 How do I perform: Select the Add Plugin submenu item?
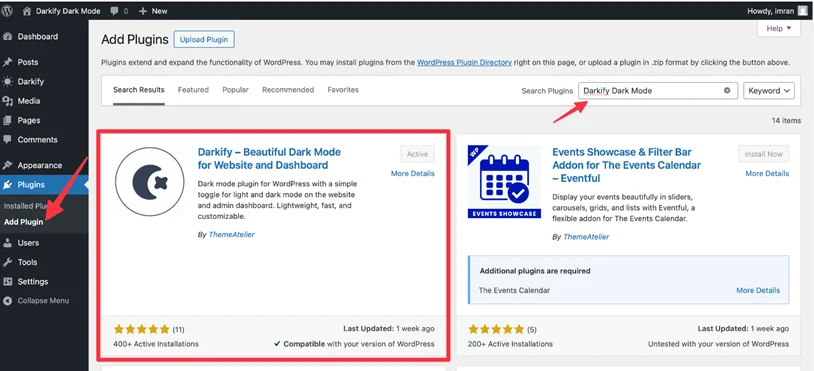click(x=24, y=222)
